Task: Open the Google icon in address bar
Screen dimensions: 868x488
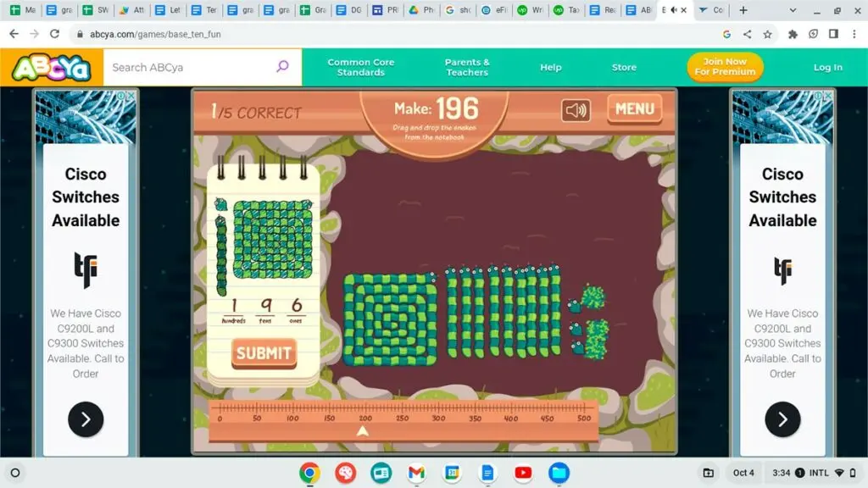Action: (726, 34)
